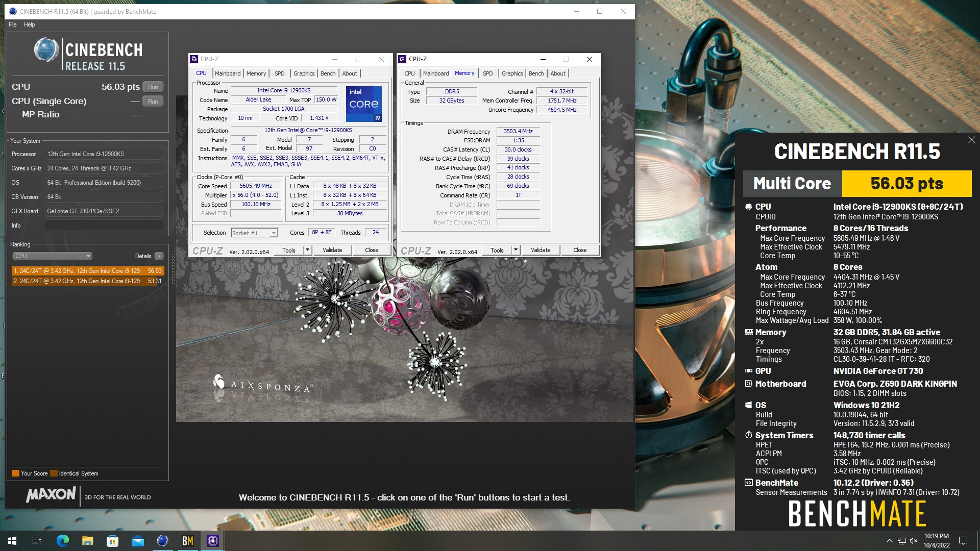Open the notification center icon
Viewport: 980px width, 551px height.
coord(963,541)
